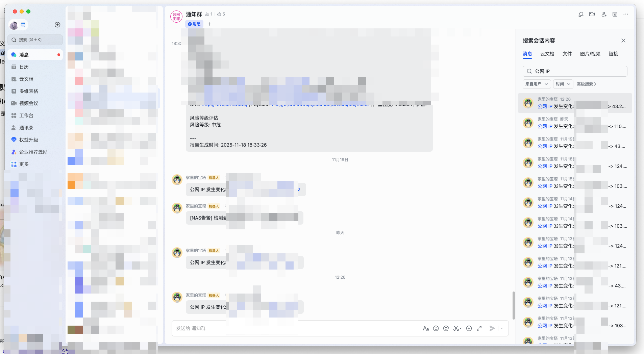Click the text formatting Aa icon
Image resolution: width=644 pixels, height=354 pixels.
point(426,328)
